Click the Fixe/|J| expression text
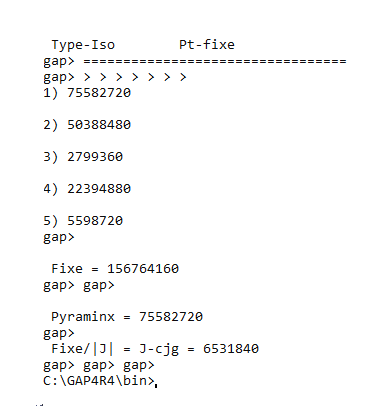 pyautogui.click(x=82, y=349)
